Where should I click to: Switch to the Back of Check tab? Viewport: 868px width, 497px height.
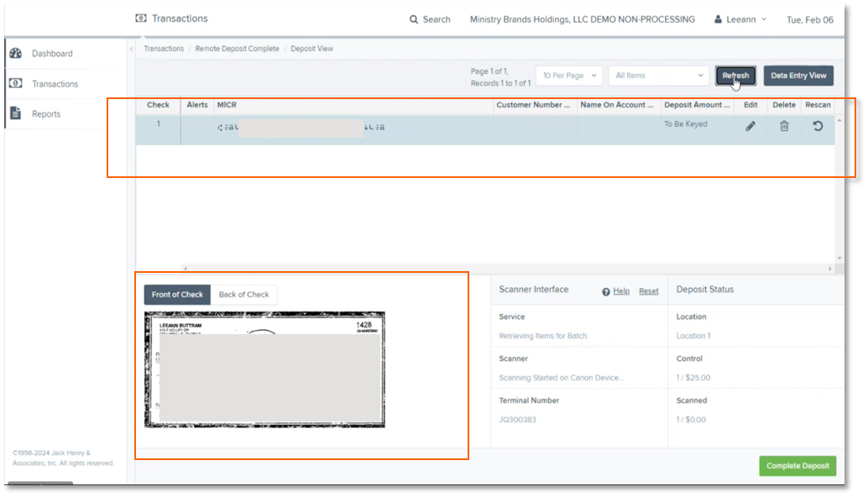(243, 295)
